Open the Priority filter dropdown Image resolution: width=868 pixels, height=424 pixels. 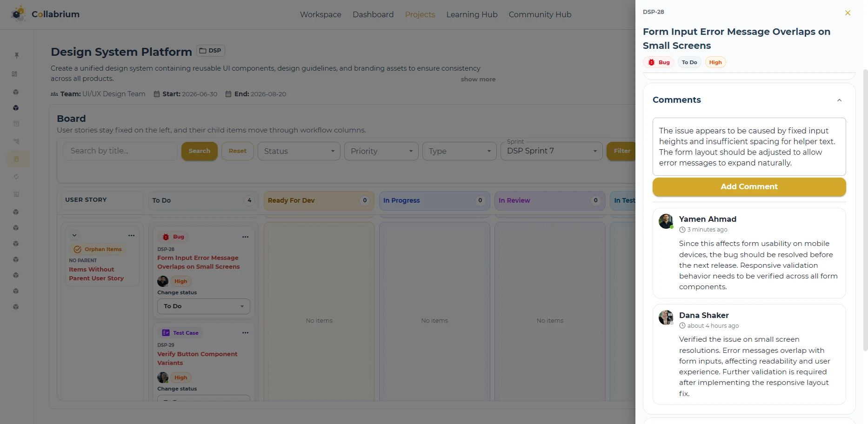(x=381, y=151)
